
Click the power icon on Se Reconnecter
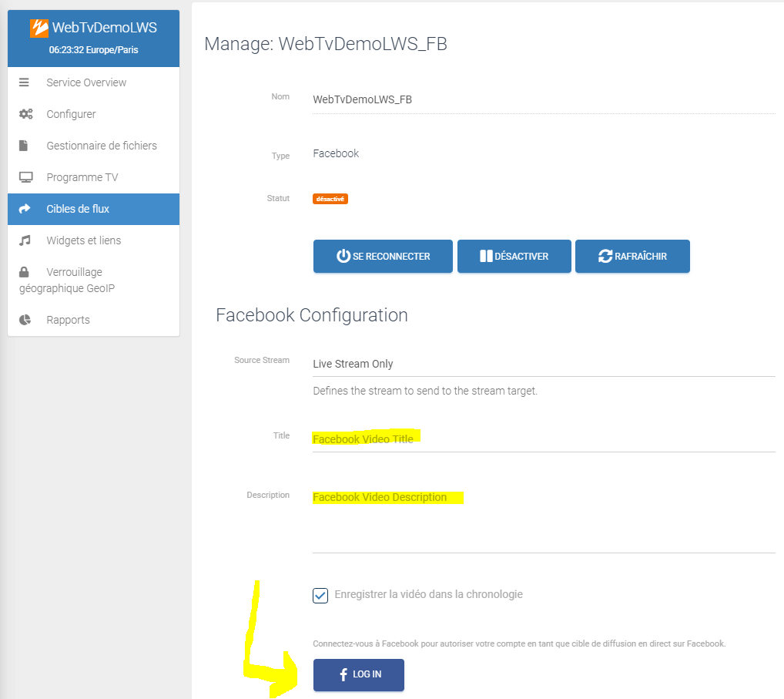343,256
